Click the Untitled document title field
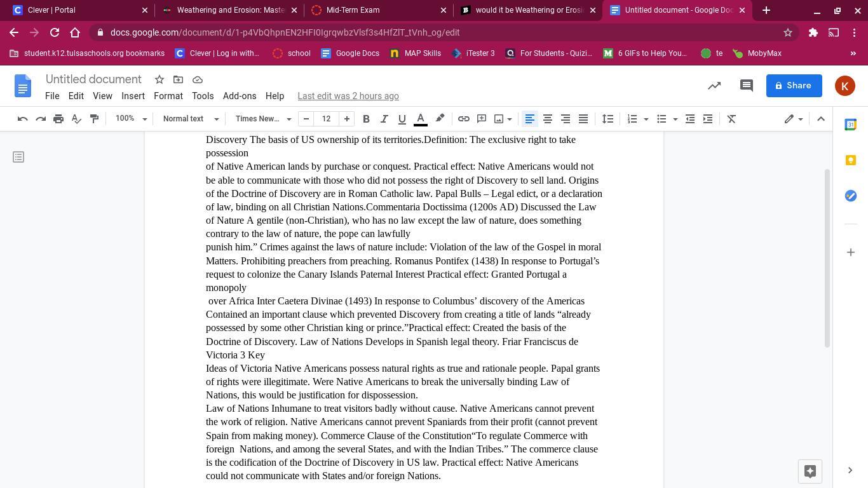This screenshot has height=488, width=868. pyautogui.click(x=93, y=79)
